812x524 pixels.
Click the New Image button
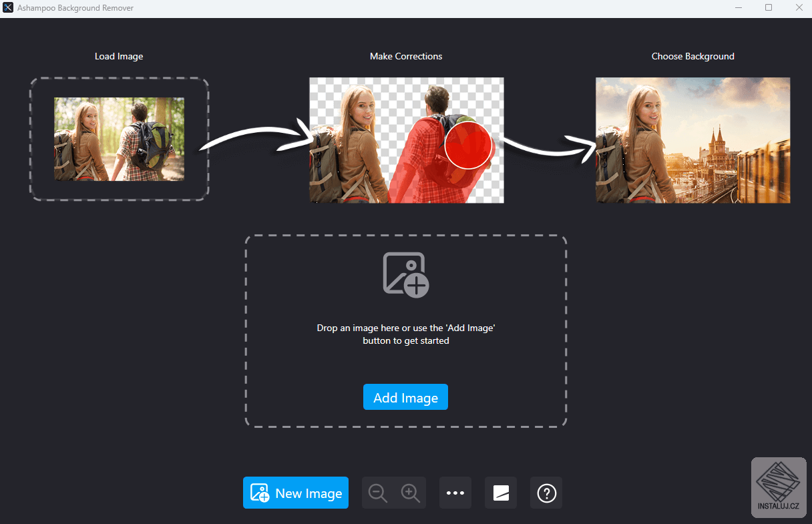[x=296, y=493]
